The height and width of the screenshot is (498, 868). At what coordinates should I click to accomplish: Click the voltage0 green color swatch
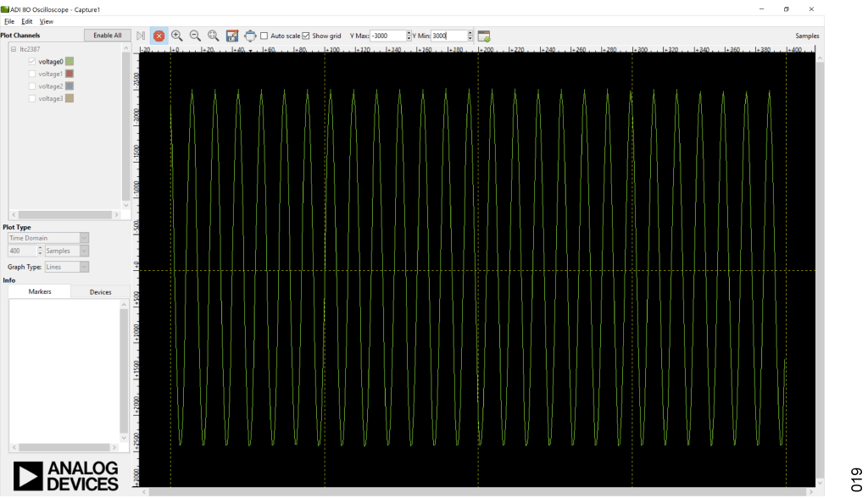click(x=70, y=62)
